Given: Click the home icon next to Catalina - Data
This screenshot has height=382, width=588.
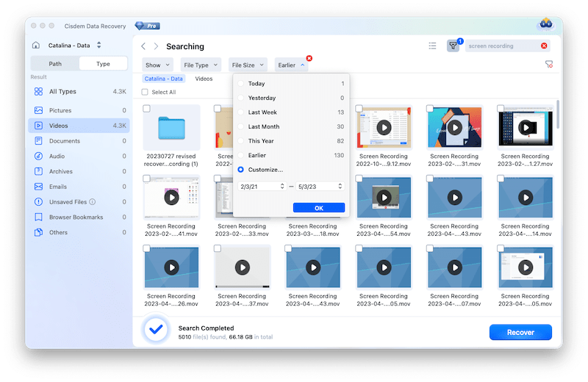Looking at the screenshot, I should (36, 45).
